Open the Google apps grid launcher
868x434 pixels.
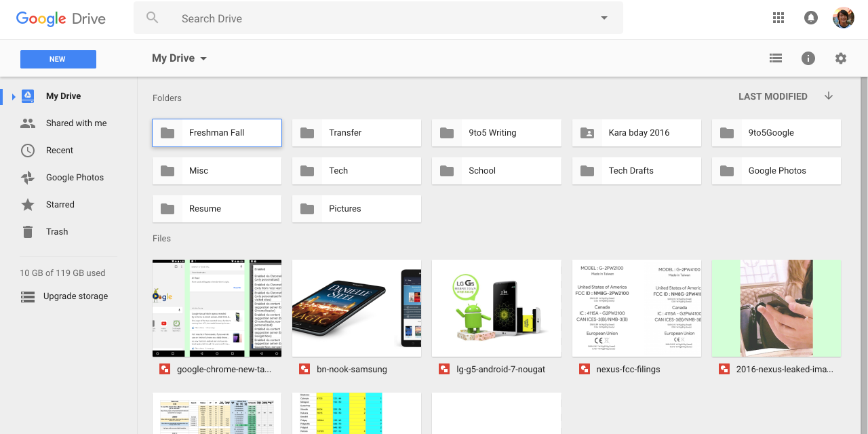tap(778, 18)
